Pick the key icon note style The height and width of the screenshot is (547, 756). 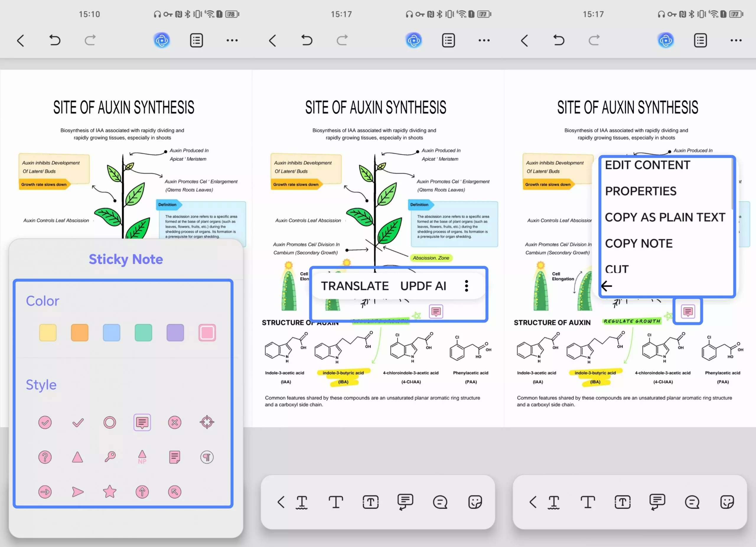[110, 457]
